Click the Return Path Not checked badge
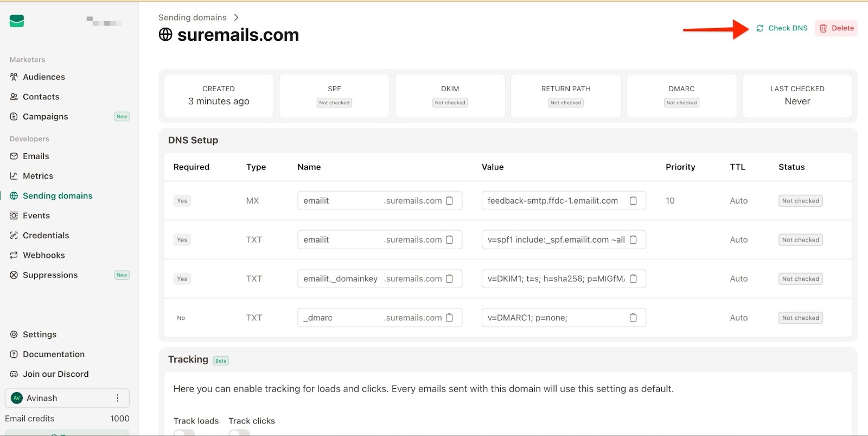 [x=566, y=103]
